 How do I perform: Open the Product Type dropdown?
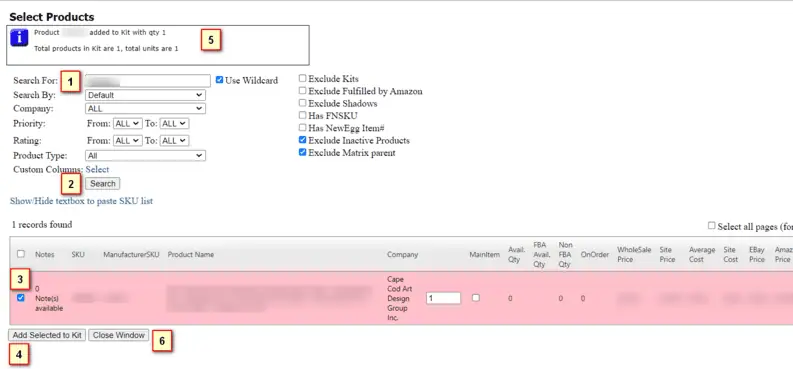click(145, 156)
